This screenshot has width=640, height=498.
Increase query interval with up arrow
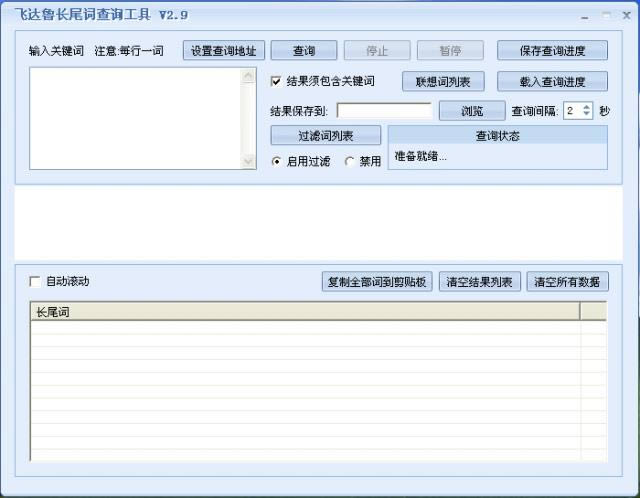tap(586, 107)
